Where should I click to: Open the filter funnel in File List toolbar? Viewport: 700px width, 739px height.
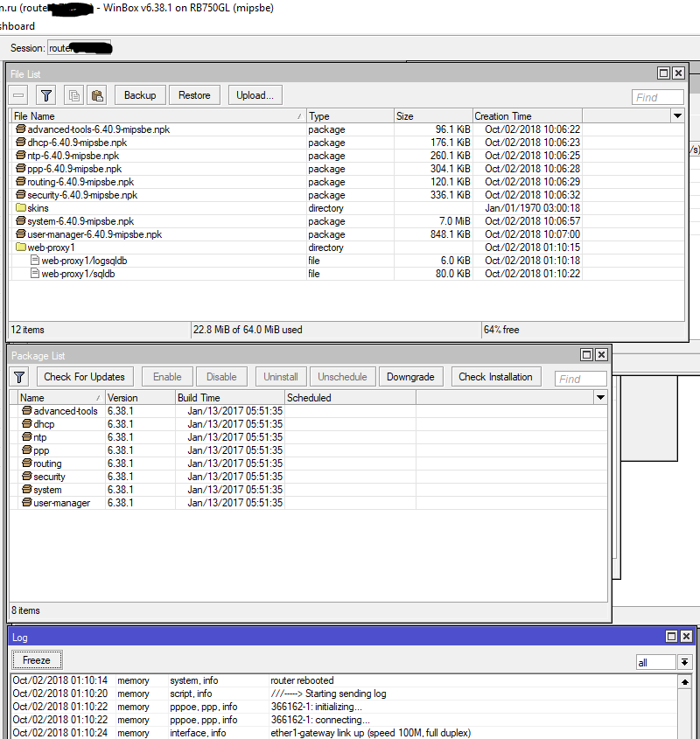point(46,95)
